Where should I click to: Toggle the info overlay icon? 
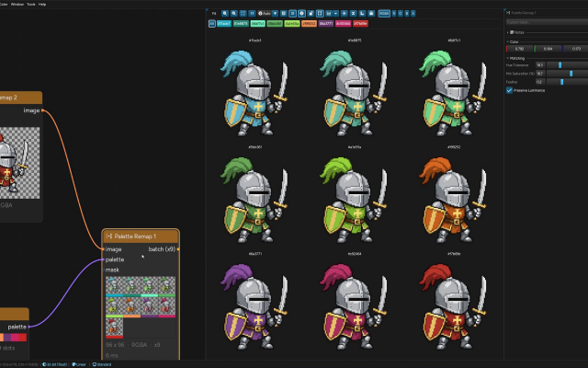coord(302,14)
